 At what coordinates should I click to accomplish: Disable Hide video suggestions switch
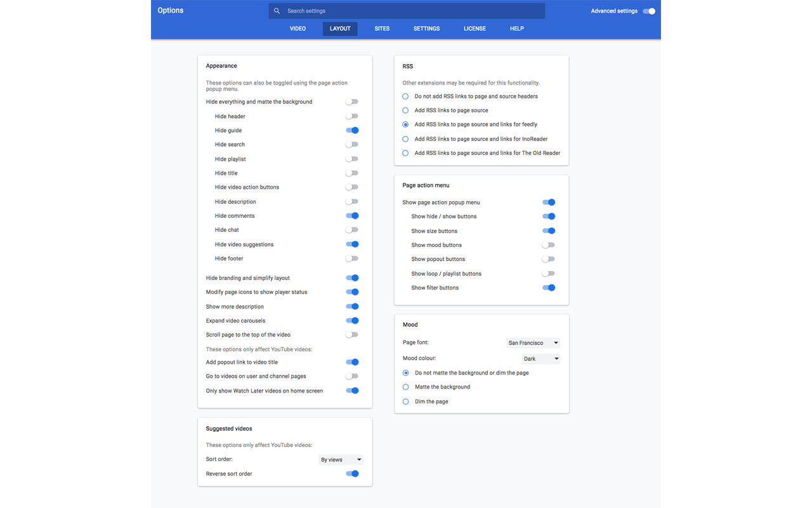tap(352, 244)
